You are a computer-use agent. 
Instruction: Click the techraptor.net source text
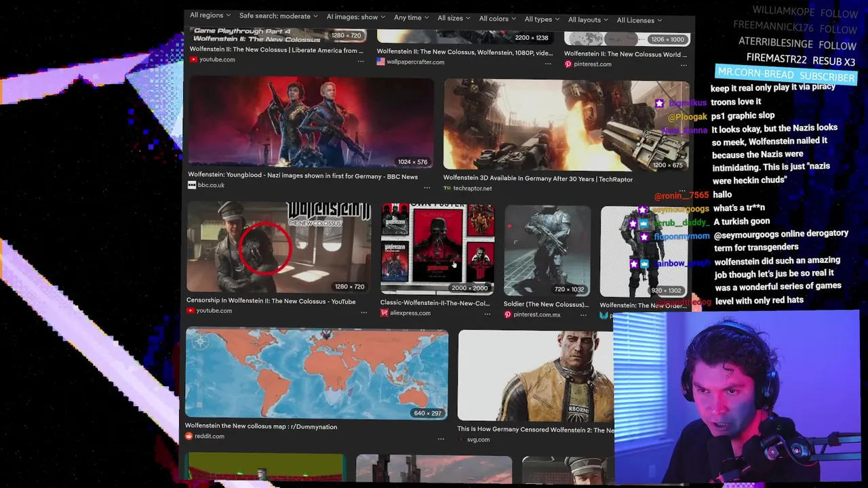[473, 188]
